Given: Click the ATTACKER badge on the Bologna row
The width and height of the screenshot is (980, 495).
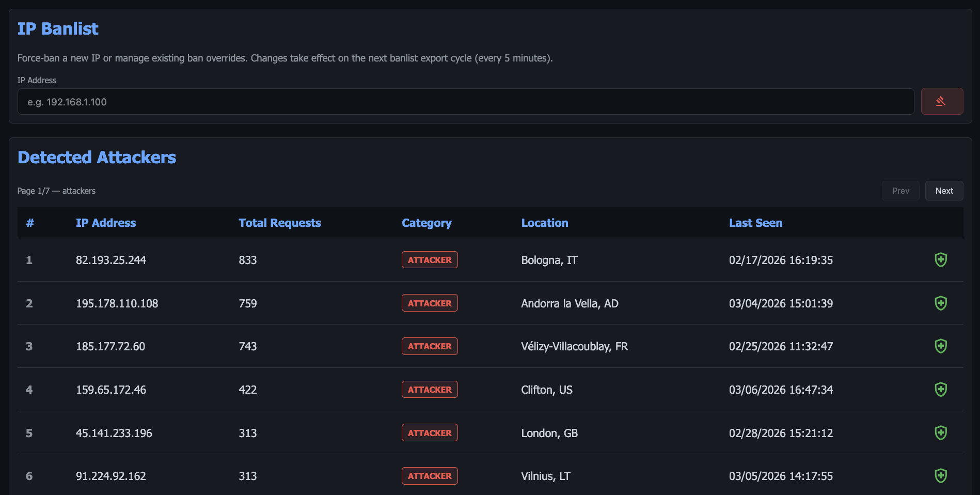Looking at the screenshot, I should pos(430,260).
